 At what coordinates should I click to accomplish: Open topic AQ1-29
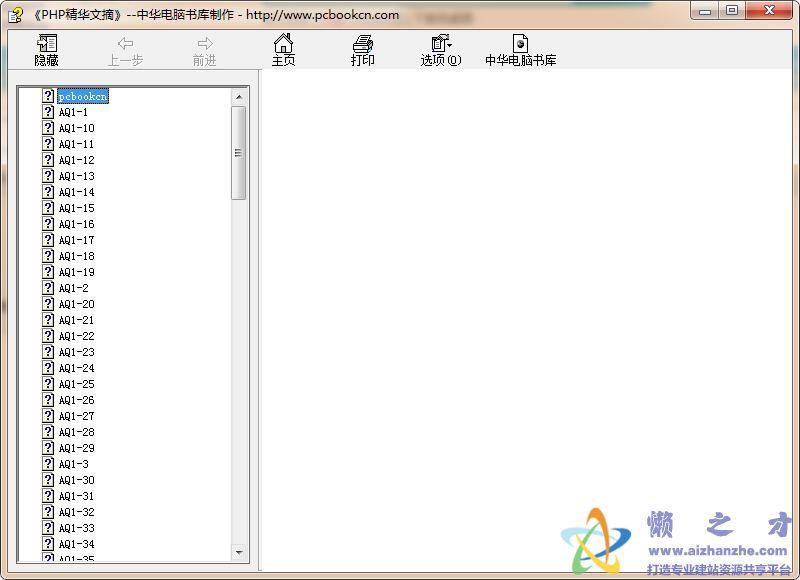(x=77, y=448)
